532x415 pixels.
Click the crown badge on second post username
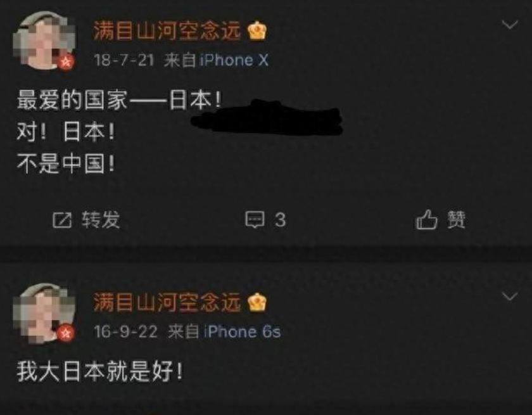click(x=257, y=302)
